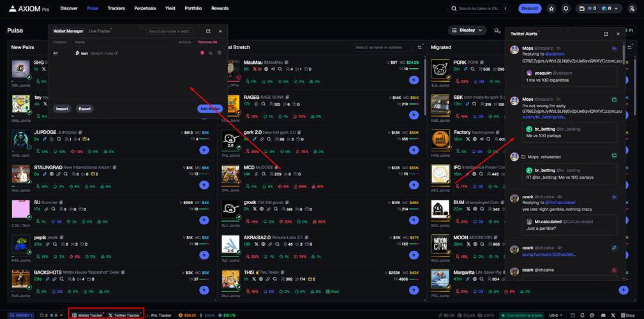Focus Wallet Manager search field

[170, 31]
